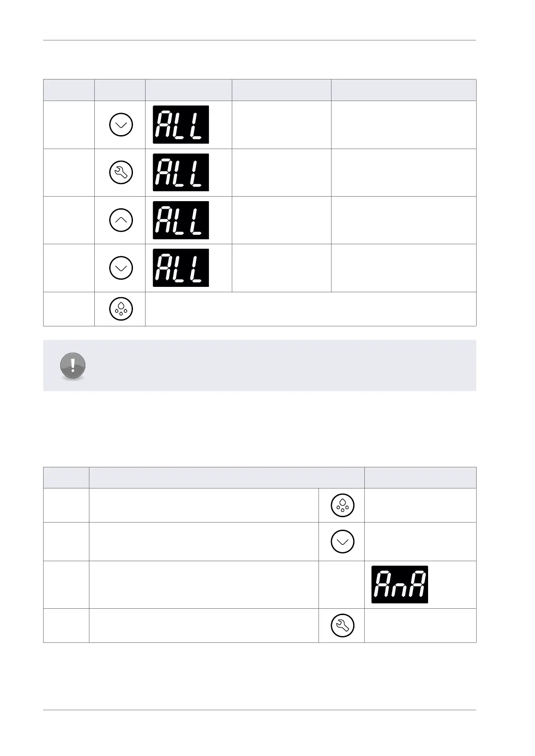Image resolution: width=535 pixels, height=756 pixels.
Task: Click the ALL display in the upper table's fourth row
Action: (181, 268)
